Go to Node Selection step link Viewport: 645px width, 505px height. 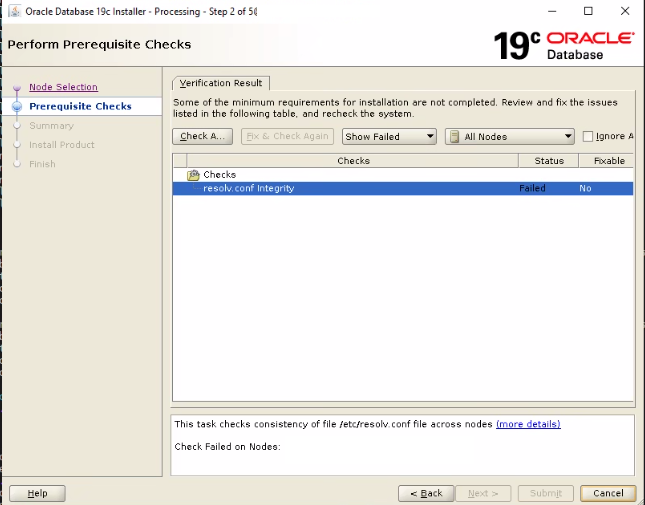63,87
